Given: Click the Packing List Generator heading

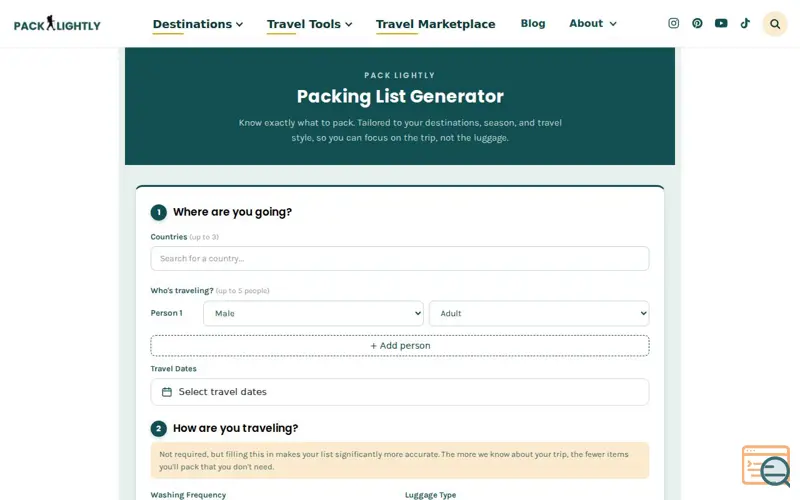Looking at the screenshot, I should click(400, 96).
